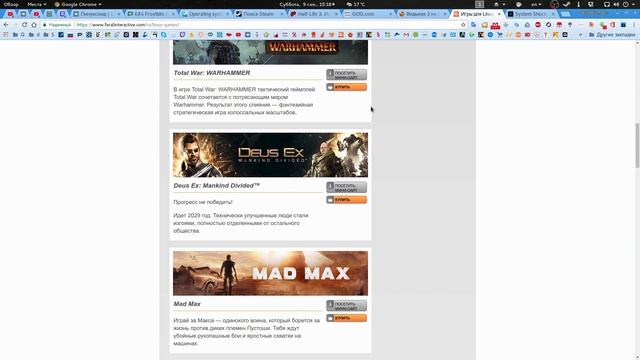
Task: Open the clock showing Суббота 15:18
Action: [307, 4]
